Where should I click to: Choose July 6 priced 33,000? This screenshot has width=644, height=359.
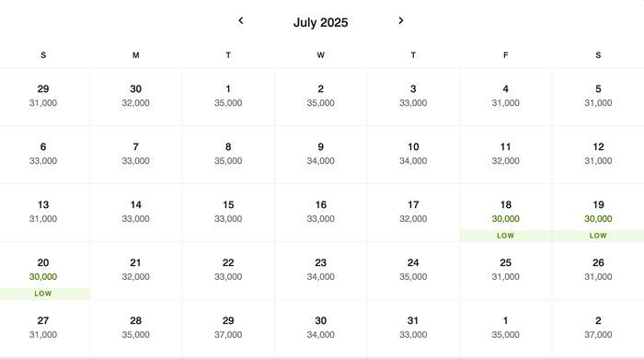click(43, 155)
